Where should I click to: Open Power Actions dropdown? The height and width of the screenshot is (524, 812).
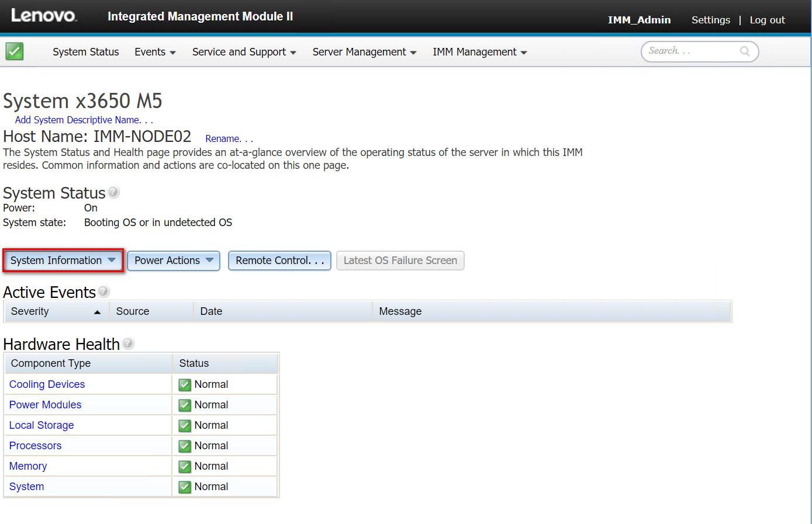coord(174,261)
